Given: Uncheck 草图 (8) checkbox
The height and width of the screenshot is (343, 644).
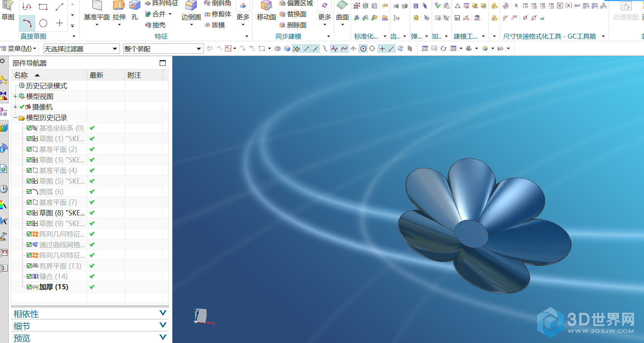Looking at the screenshot, I should click(29, 213).
